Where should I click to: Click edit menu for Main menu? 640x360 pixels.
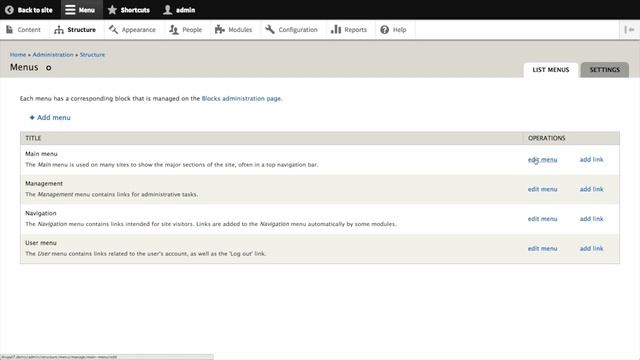[542, 160]
